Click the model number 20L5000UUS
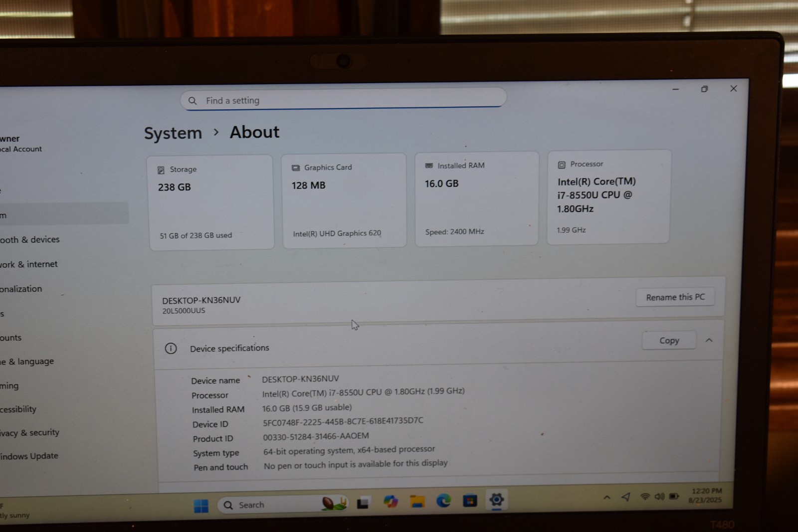Screen dimensions: 798x532 tap(184, 311)
